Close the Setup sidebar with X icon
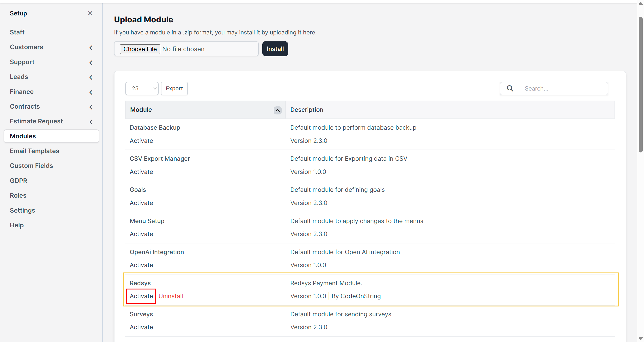 click(x=90, y=13)
